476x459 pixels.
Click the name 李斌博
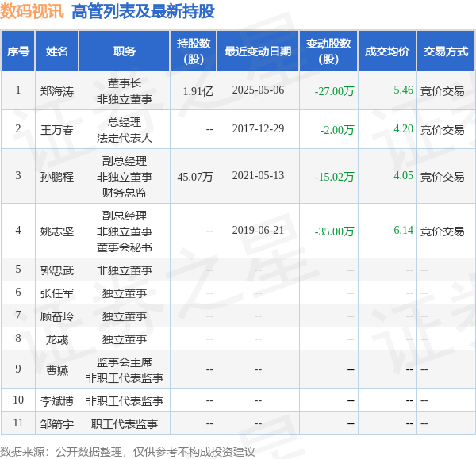click(x=57, y=401)
